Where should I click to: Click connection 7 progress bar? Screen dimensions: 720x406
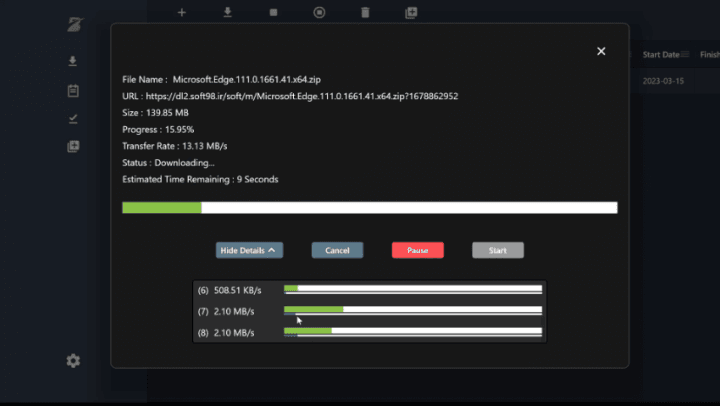(413, 310)
